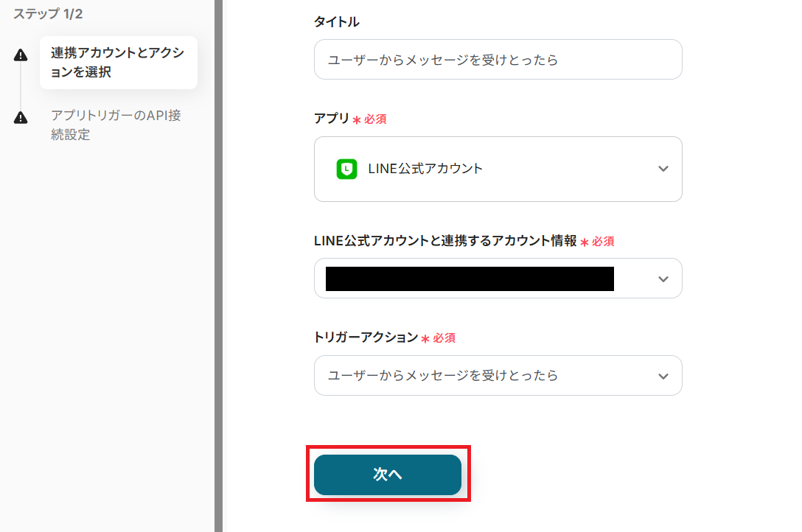Click the gray vertical sidebar divider bar
The height and width of the screenshot is (532, 802).
(218, 265)
